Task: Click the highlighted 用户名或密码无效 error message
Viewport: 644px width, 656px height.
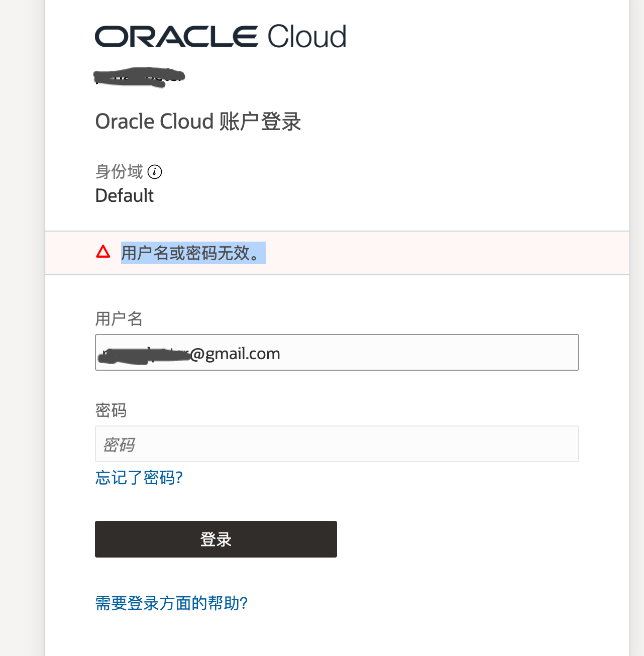Action: (193, 253)
